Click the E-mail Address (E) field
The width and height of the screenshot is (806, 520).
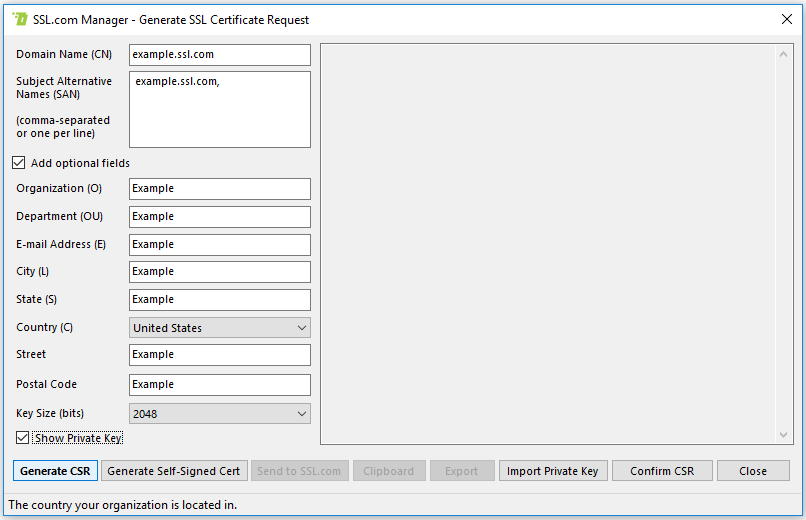point(220,245)
